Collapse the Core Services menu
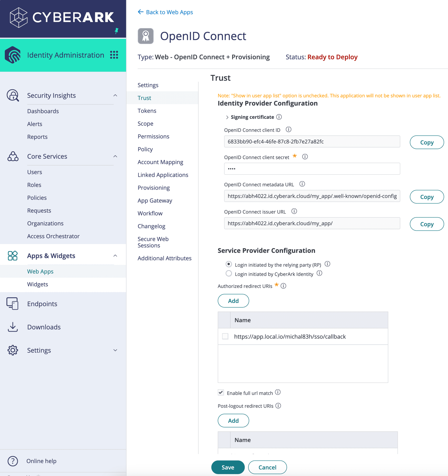Image resolution: width=448 pixels, height=476 pixels. point(115,156)
